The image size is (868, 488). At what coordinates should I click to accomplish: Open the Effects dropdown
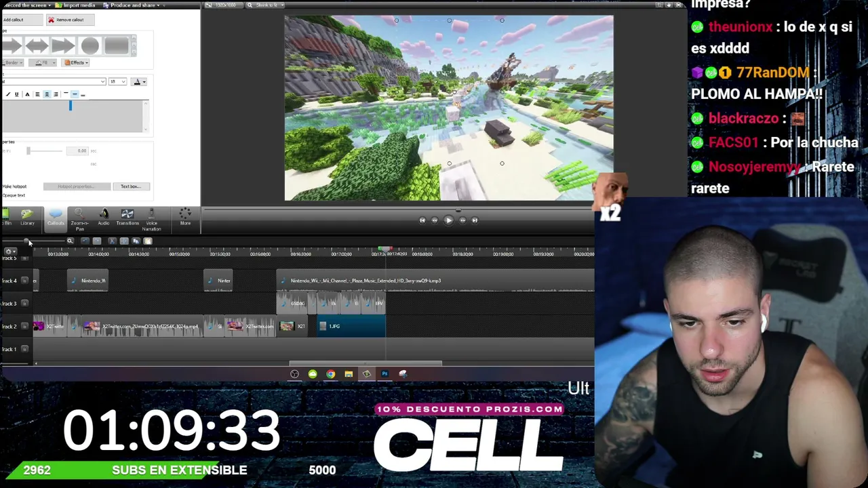[x=76, y=62]
